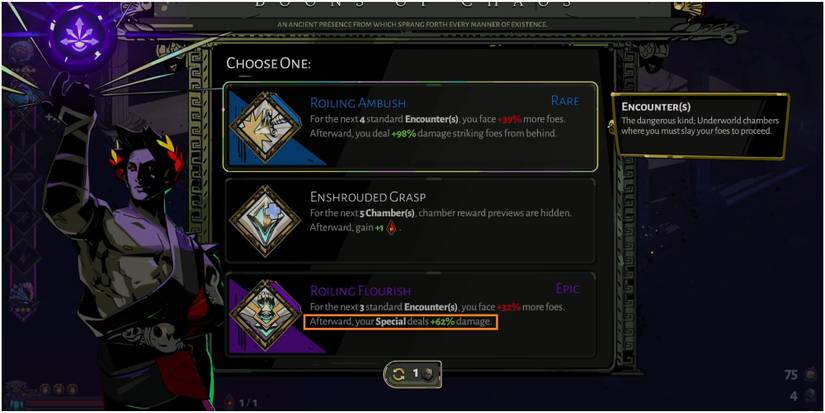Click the red health bar

click(63, 404)
